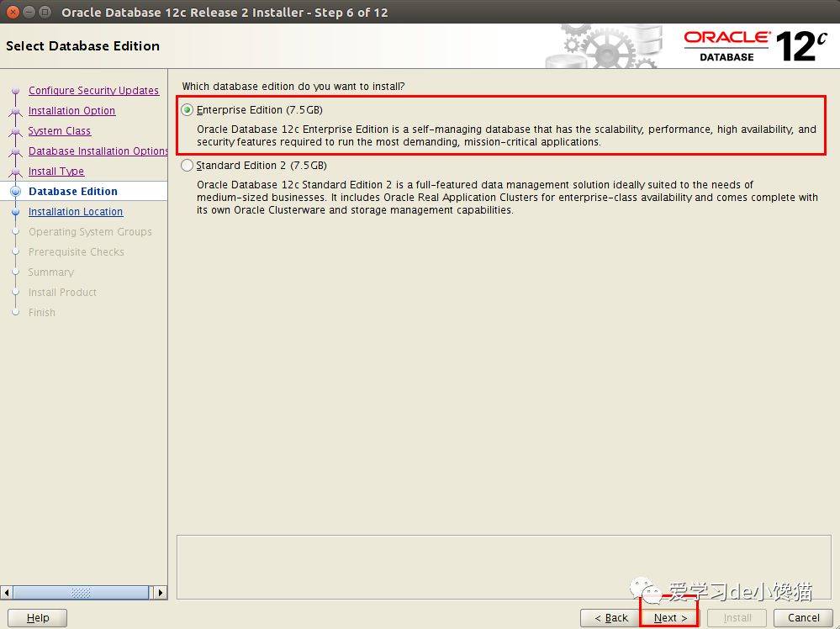840x629 pixels.
Task: Click the disabled Install button
Action: [737, 618]
